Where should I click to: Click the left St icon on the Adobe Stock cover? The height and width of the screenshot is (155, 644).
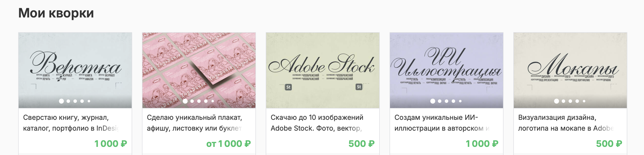click(288, 87)
